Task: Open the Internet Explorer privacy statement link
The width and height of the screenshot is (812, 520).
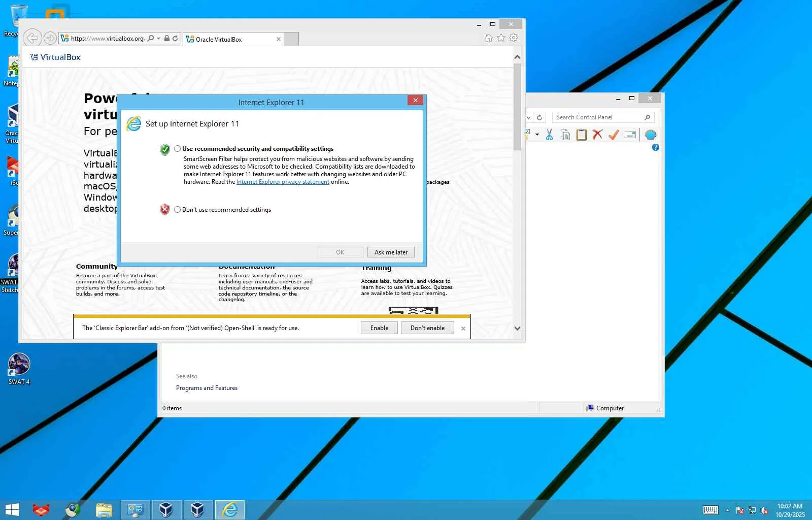Action: click(283, 182)
